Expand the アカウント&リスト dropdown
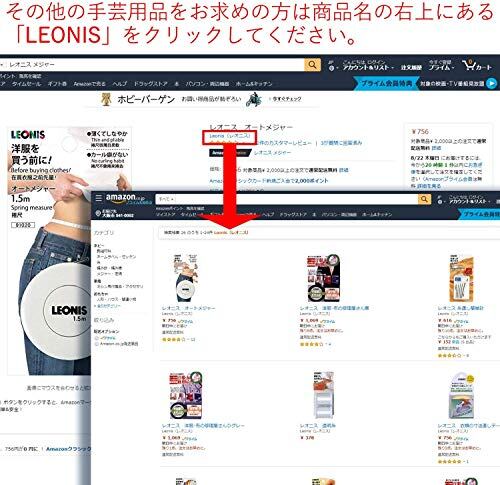The height and width of the screenshot is (485, 500). pos(368,68)
